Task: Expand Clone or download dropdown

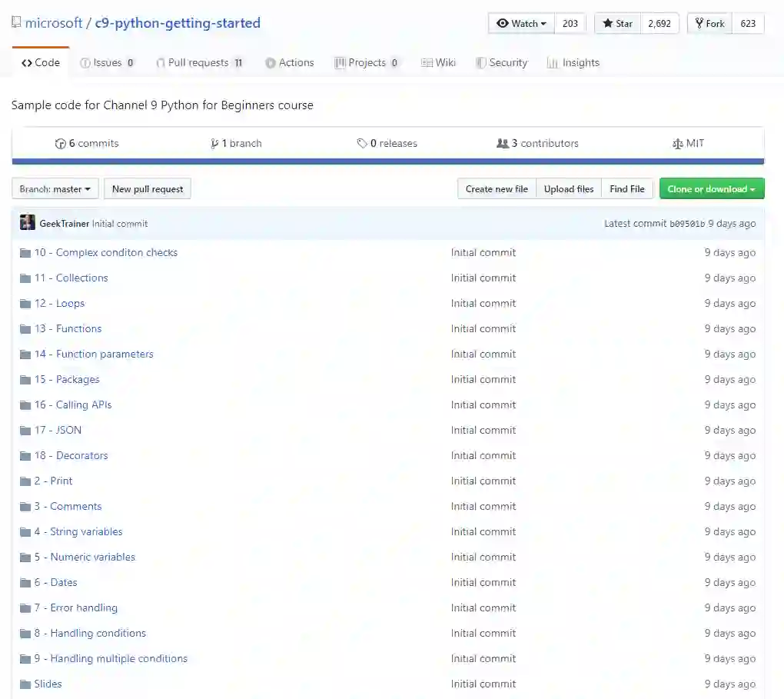Action: coord(712,189)
